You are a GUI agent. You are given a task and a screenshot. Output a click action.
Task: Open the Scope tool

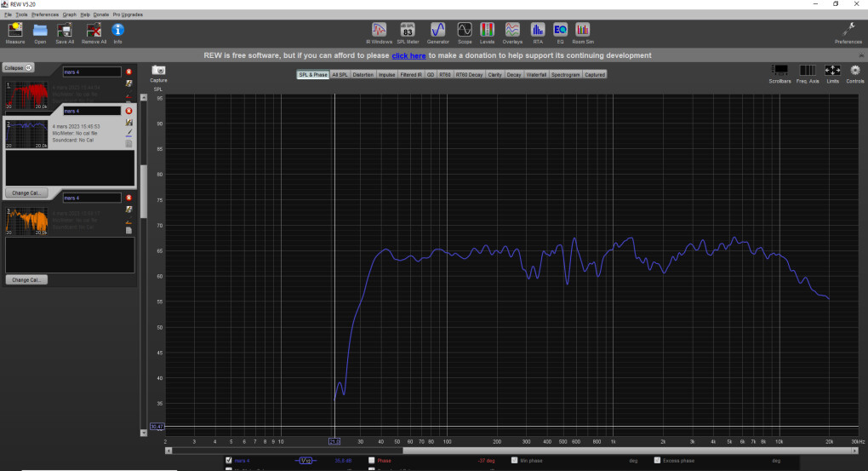[465, 33]
